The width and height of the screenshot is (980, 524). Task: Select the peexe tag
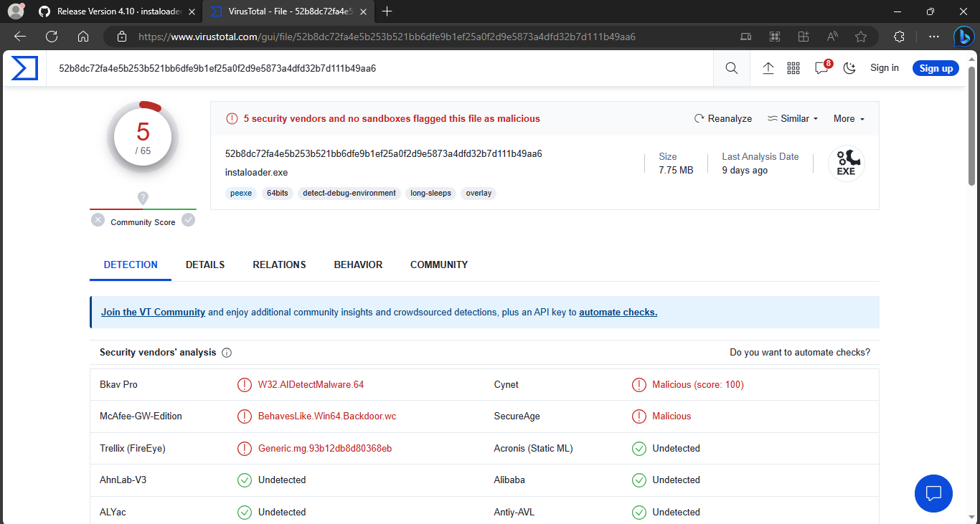[x=240, y=193]
